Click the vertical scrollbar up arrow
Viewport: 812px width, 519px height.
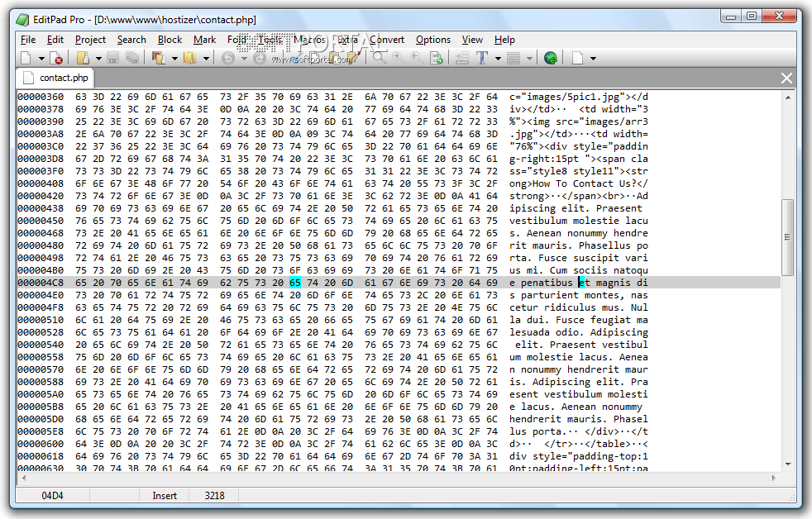coord(788,98)
